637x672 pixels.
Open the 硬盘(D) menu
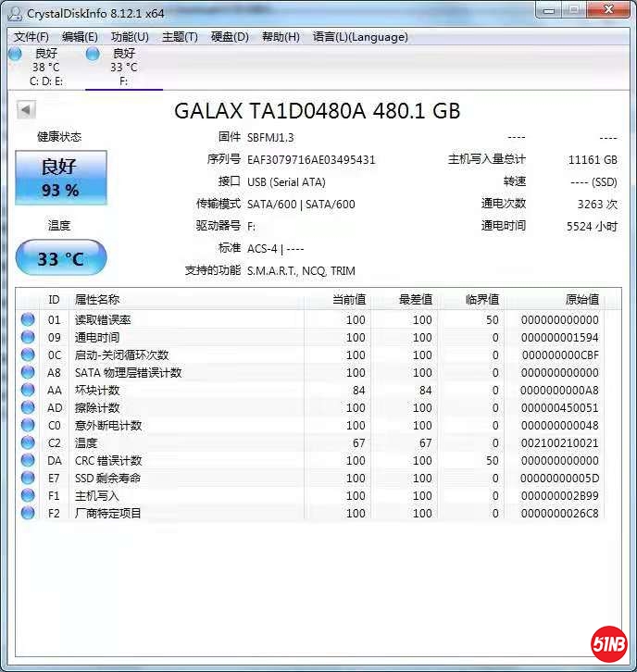click(230, 37)
